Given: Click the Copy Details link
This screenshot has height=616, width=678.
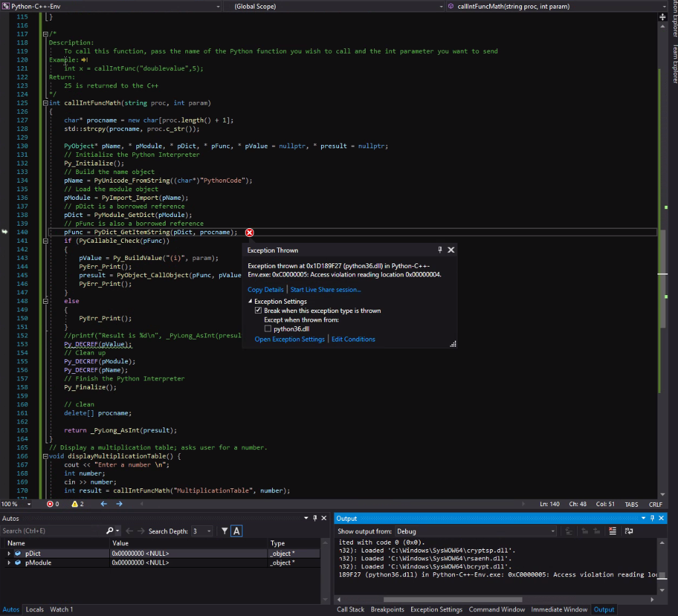Looking at the screenshot, I should [x=265, y=289].
